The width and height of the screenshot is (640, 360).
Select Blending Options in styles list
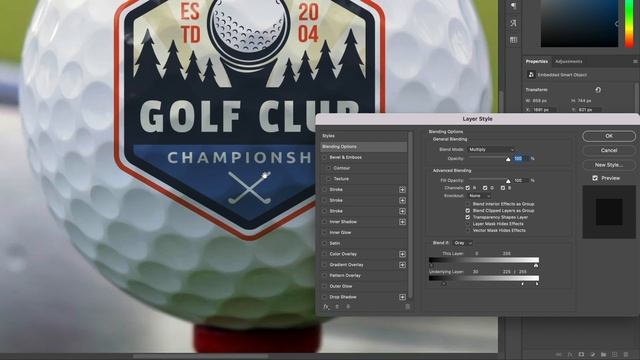pyautogui.click(x=364, y=147)
